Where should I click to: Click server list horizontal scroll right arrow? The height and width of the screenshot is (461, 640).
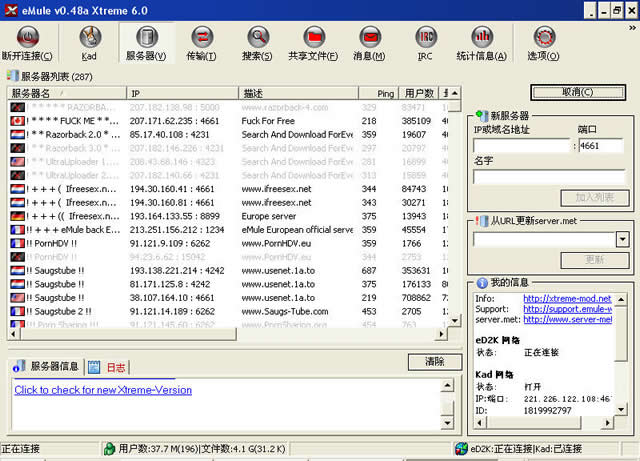pyautogui.click(x=441, y=334)
